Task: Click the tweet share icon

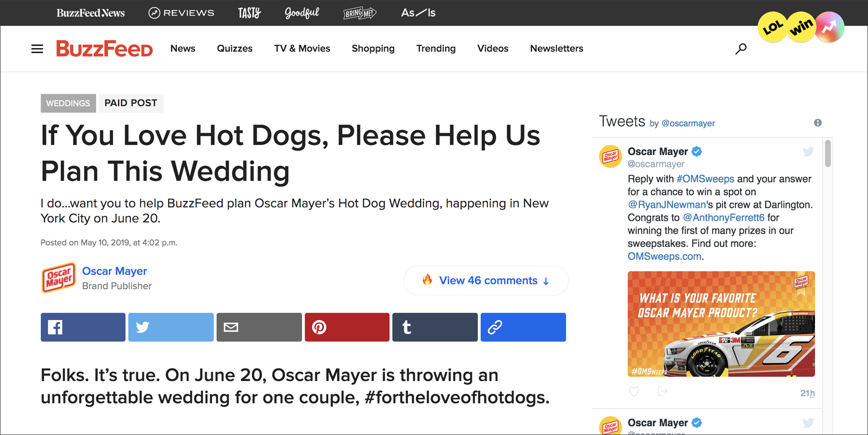Action: (x=663, y=391)
